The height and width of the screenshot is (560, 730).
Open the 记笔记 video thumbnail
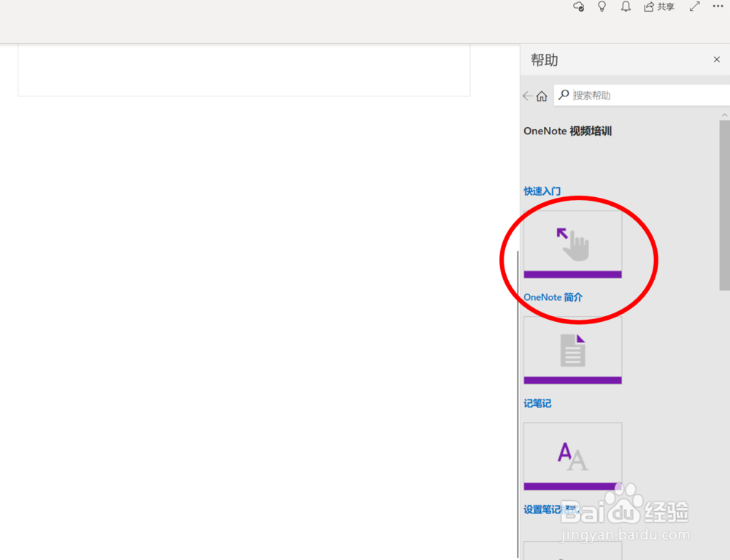(x=572, y=350)
